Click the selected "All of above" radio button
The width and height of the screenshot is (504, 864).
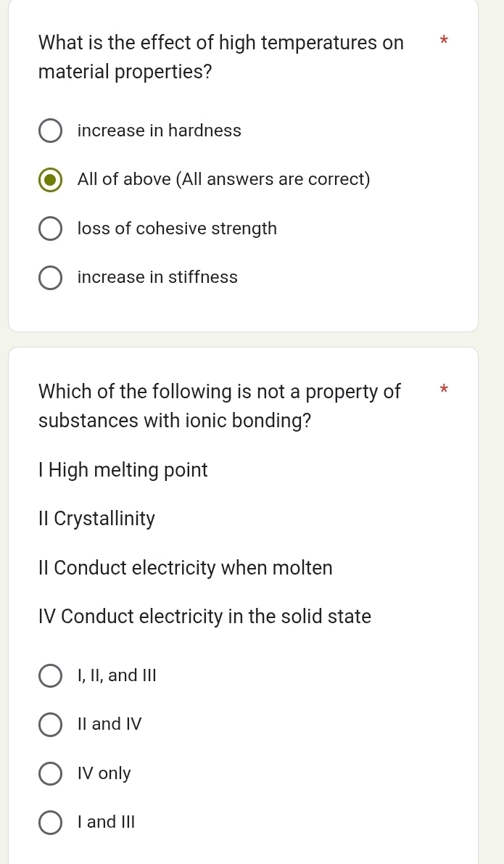[50, 180]
